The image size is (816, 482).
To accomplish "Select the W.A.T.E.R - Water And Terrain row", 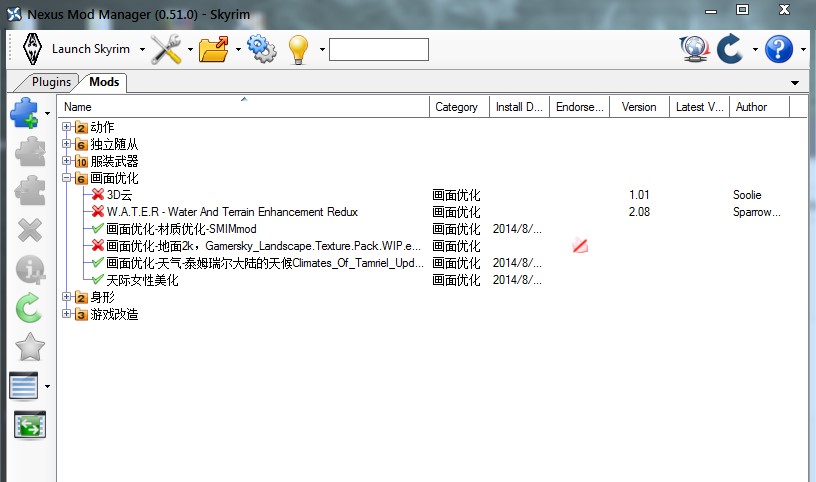I will click(x=232, y=212).
